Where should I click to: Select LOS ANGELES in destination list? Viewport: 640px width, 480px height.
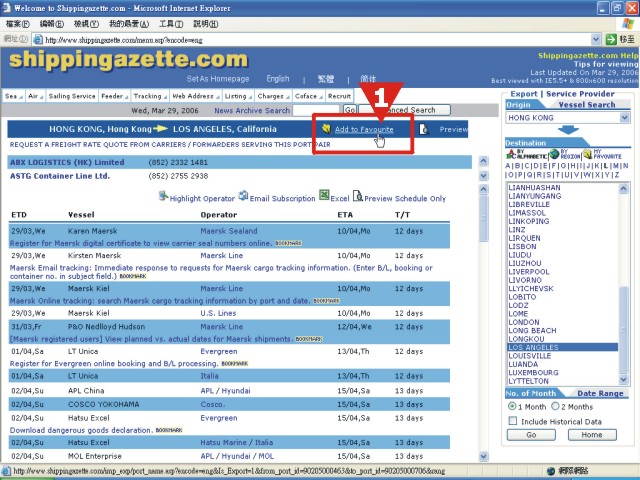coord(562,347)
